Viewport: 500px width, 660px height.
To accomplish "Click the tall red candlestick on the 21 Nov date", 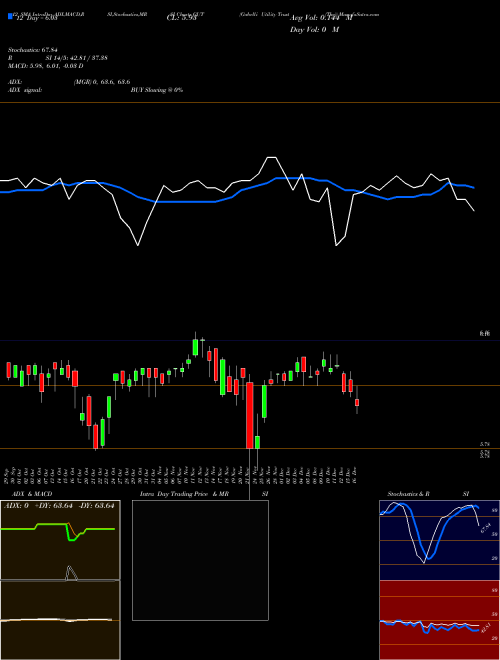I will [250, 415].
